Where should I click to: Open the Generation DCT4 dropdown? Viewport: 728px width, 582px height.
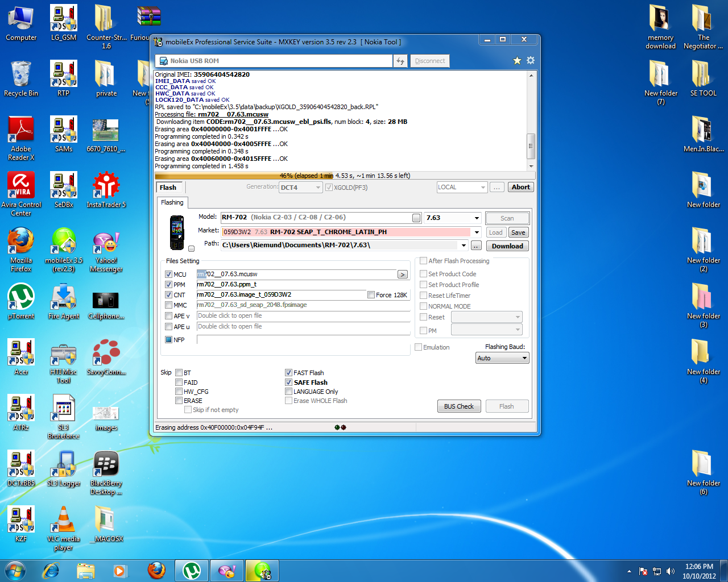coord(301,188)
